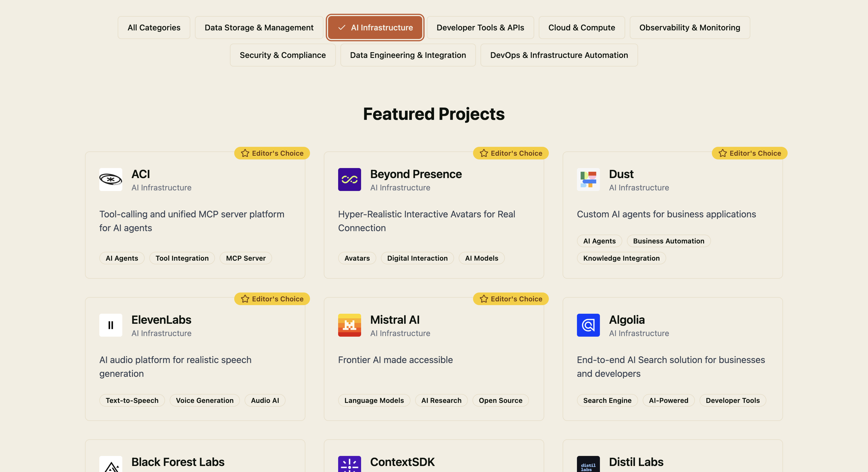Select the ElevenLabs pause-bars logo
The height and width of the screenshot is (472, 868).
(x=111, y=325)
